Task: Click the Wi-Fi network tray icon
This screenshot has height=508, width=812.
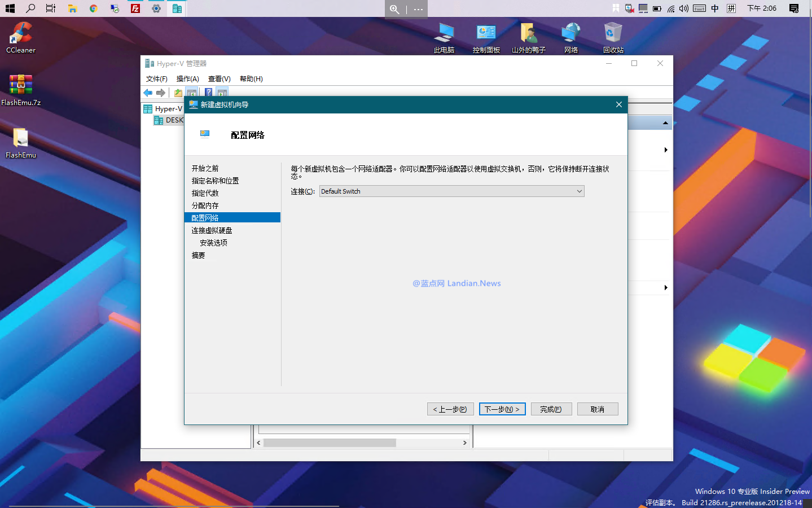Action: click(670, 8)
